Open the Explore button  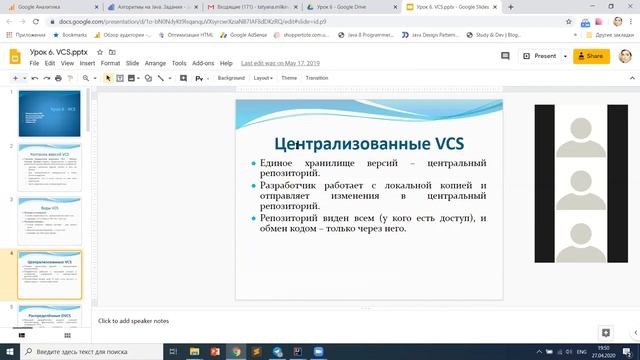click(606, 333)
